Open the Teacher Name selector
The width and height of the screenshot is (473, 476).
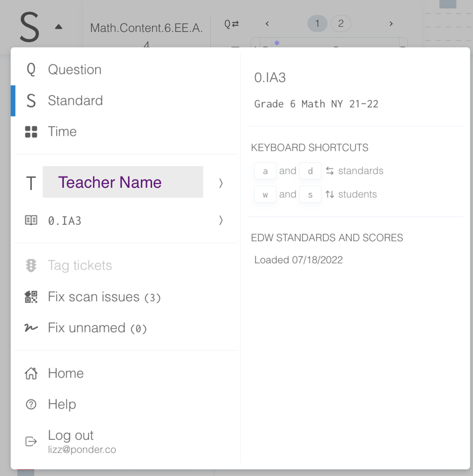(122, 182)
